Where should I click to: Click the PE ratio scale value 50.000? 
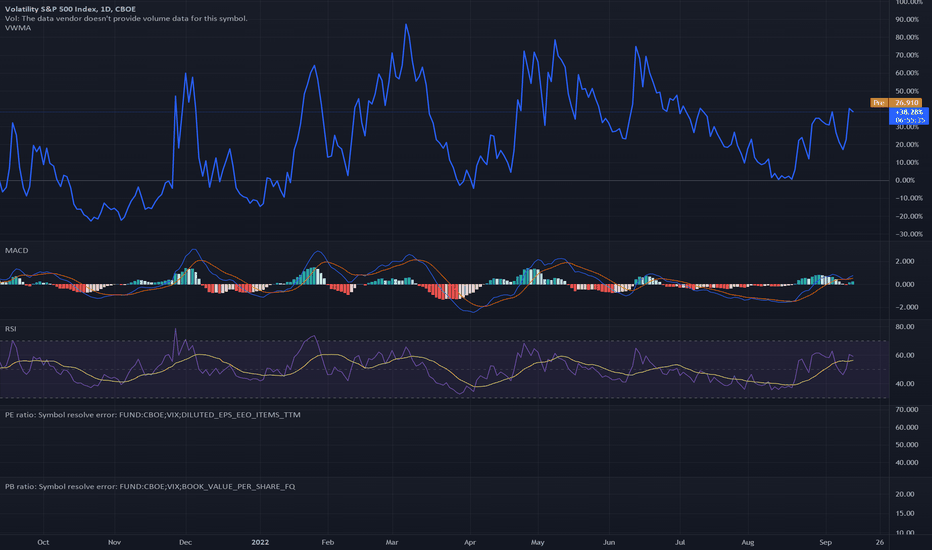906,445
